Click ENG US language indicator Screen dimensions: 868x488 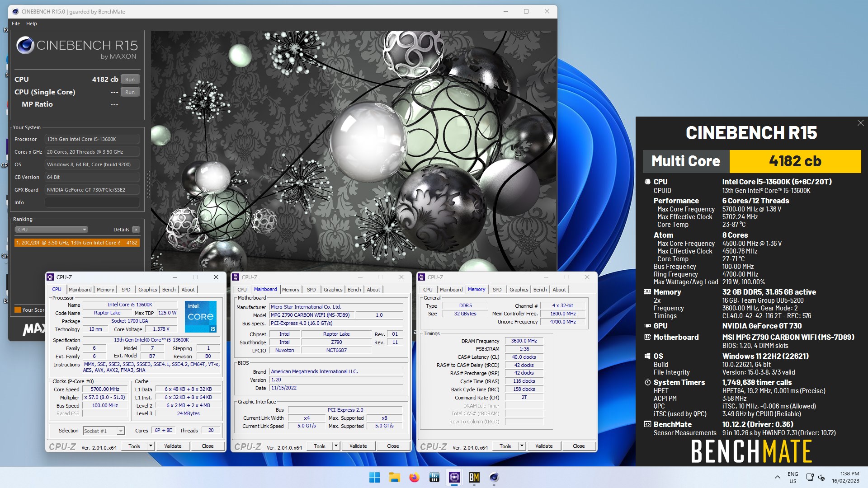pos(793,477)
